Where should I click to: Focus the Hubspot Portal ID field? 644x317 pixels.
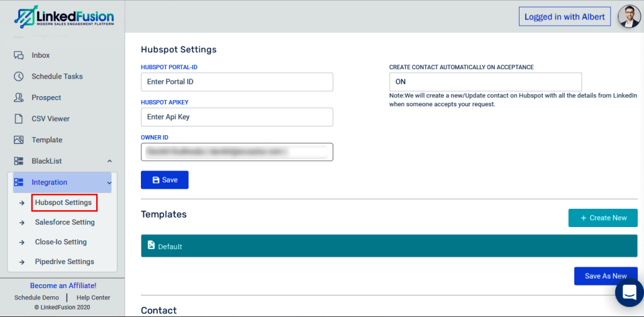click(x=237, y=82)
